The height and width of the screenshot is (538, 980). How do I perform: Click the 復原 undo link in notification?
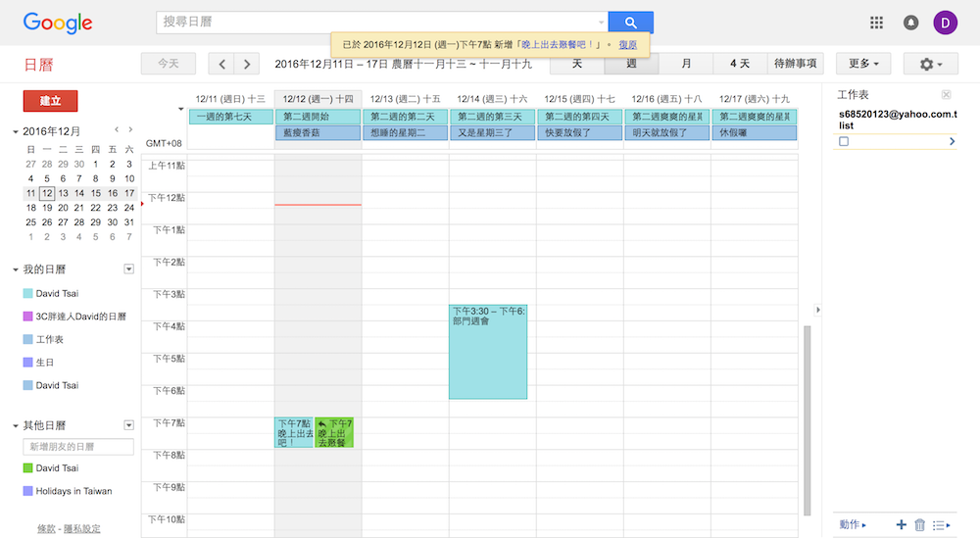point(628,44)
